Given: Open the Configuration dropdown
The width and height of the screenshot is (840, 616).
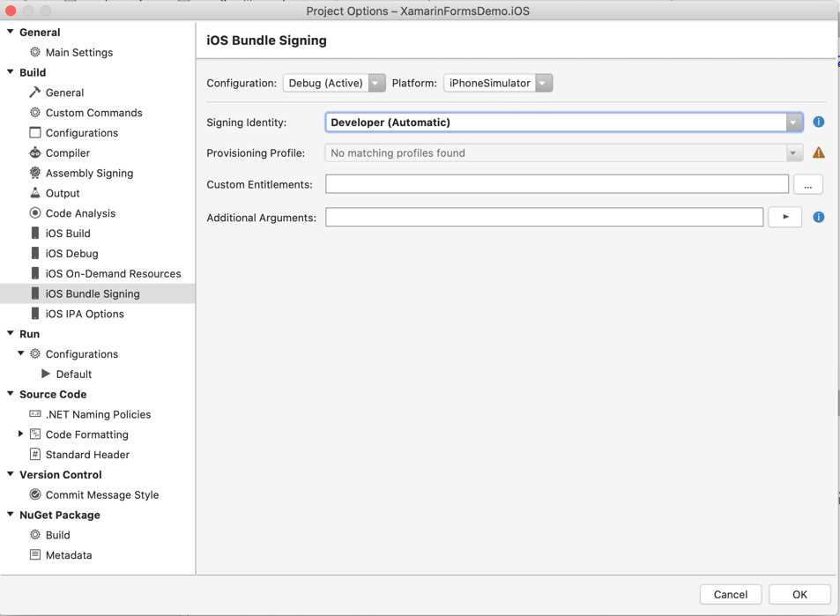Looking at the screenshot, I should coord(376,82).
